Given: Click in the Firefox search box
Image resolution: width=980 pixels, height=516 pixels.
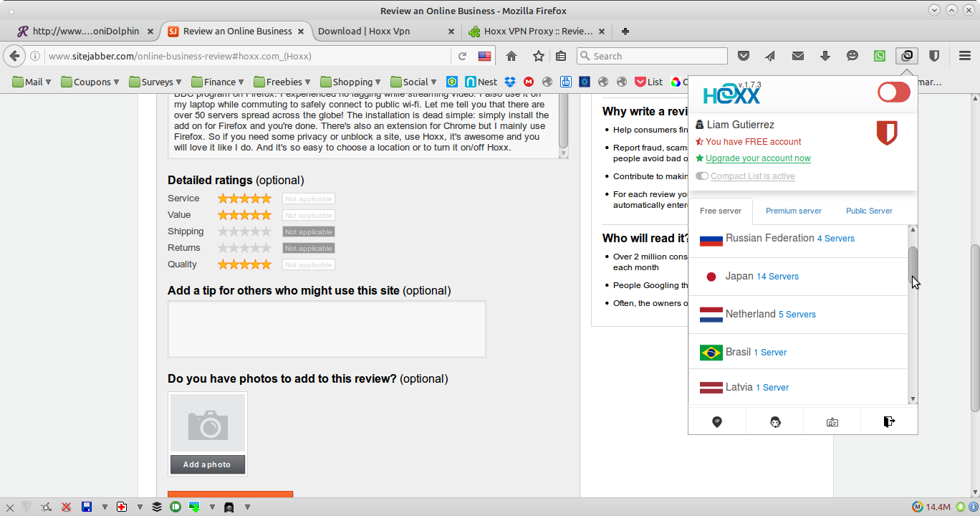Looking at the screenshot, I should (652, 56).
